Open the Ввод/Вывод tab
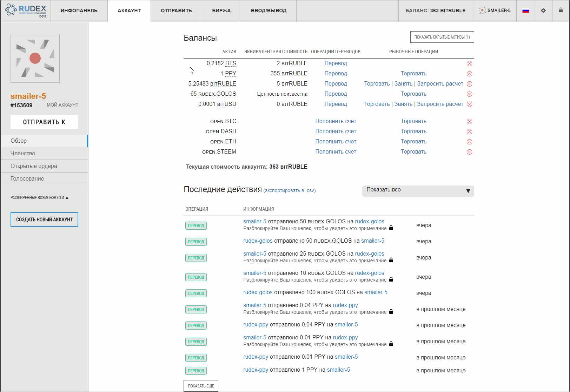Screen dimensions: 570x392 (x=269, y=11)
